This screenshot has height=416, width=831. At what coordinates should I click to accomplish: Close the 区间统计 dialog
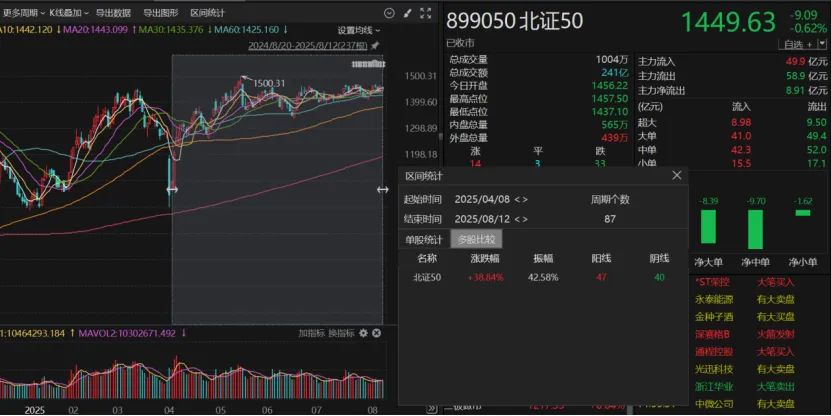coord(677,175)
